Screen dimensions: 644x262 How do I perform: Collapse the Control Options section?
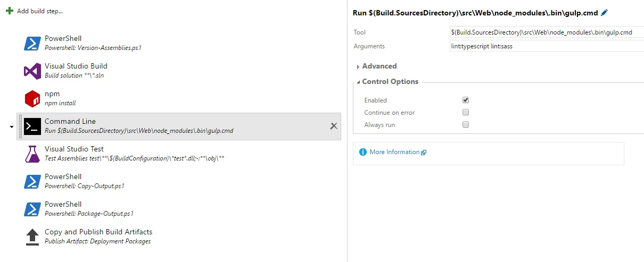pos(390,82)
